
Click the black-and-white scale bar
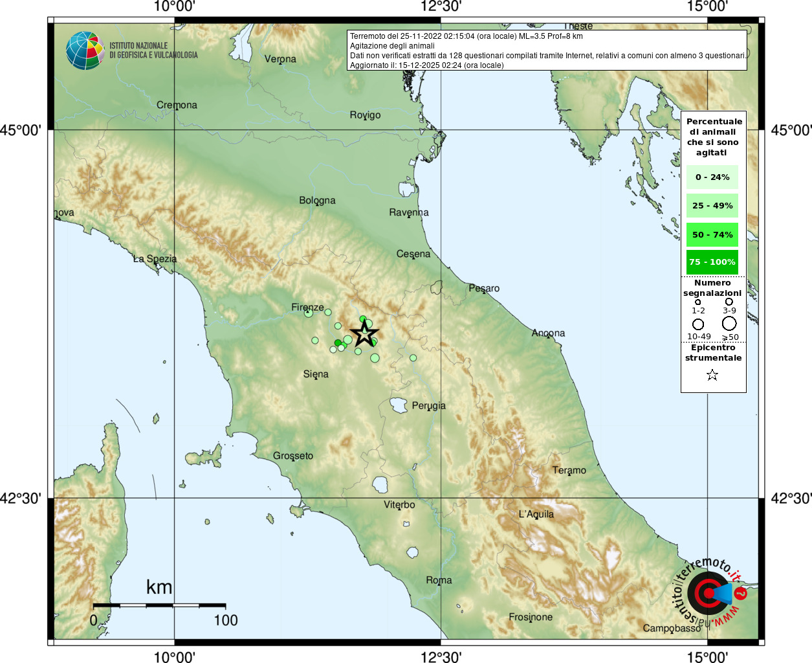(159, 605)
